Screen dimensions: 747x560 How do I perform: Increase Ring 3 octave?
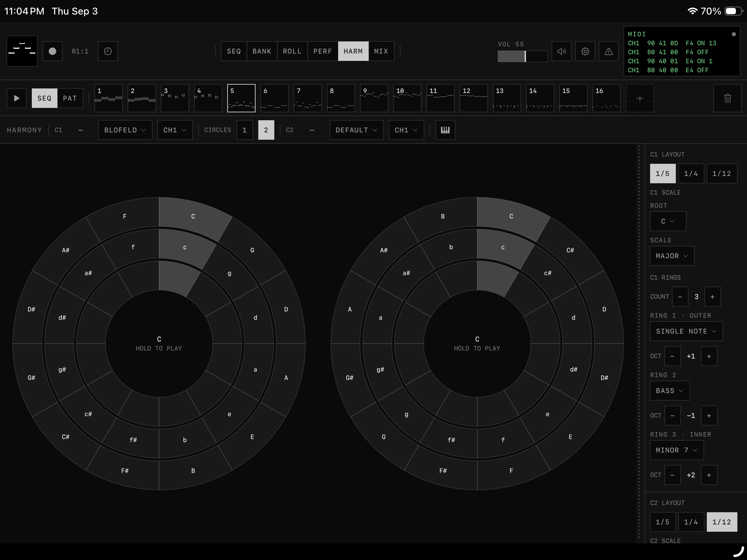click(x=709, y=475)
